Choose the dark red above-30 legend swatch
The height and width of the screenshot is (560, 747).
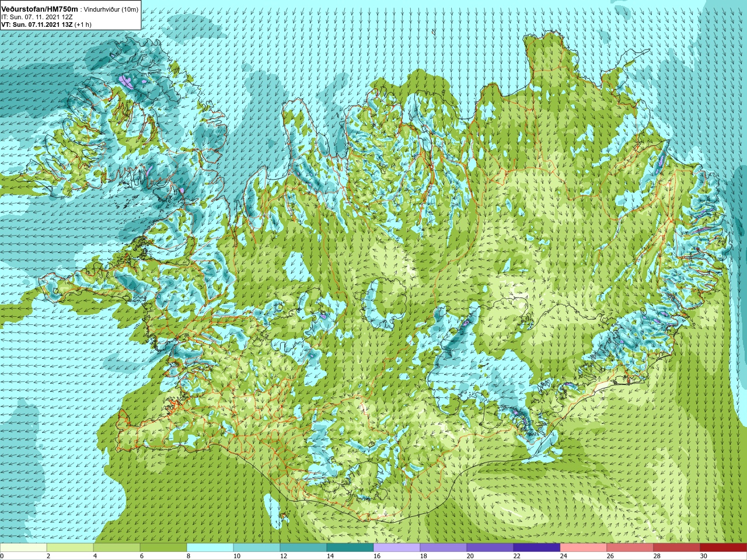tap(724, 548)
